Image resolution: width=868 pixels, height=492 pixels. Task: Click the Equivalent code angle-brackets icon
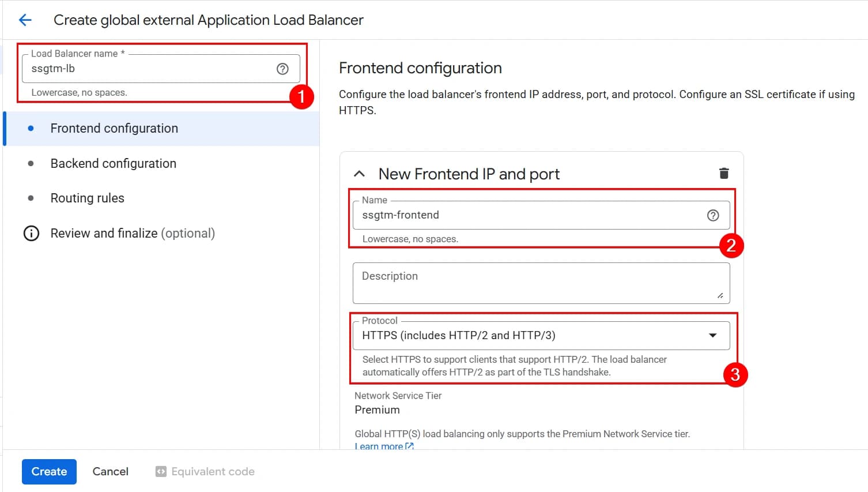160,471
